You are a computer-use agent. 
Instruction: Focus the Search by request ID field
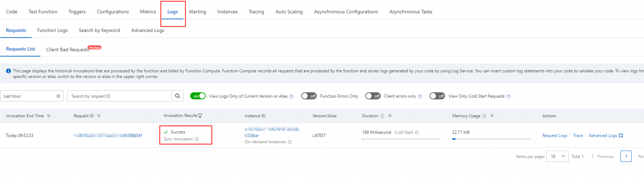120,96
